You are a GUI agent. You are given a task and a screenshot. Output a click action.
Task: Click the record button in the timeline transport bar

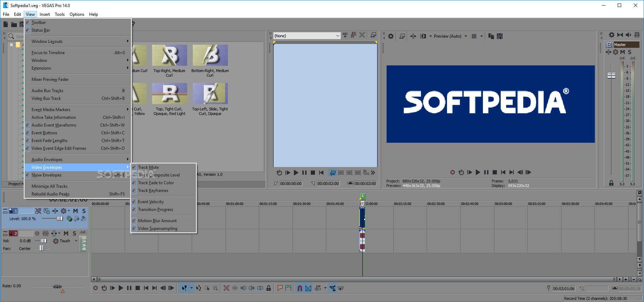96,288
